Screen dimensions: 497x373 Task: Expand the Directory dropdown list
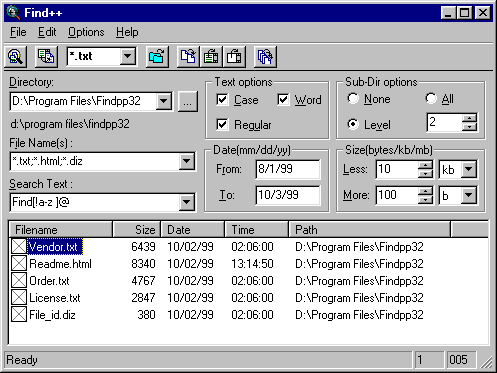pos(164,101)
